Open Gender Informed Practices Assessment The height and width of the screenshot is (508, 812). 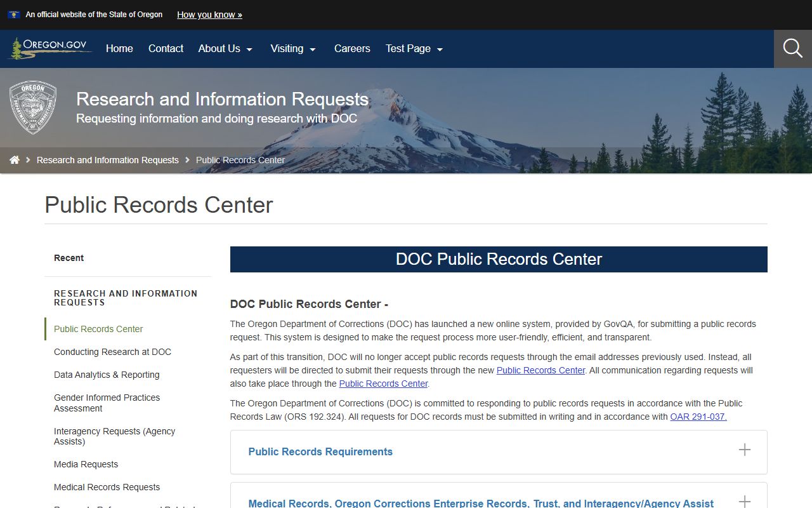107,403
